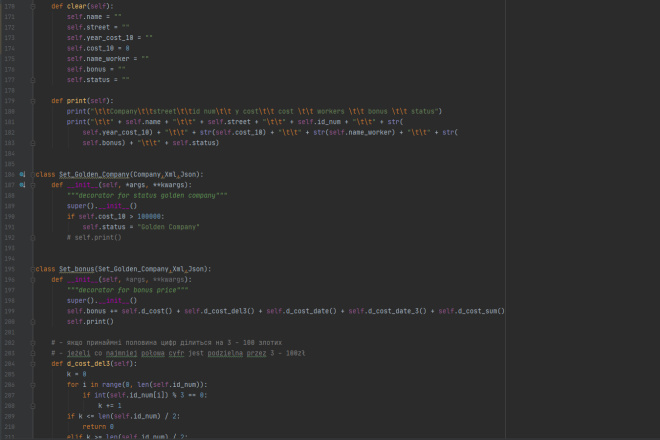Screen dimensions: 660x440
Task: Click self.cost_10 = 0 on line 174
Action: [x=98, y=48]
